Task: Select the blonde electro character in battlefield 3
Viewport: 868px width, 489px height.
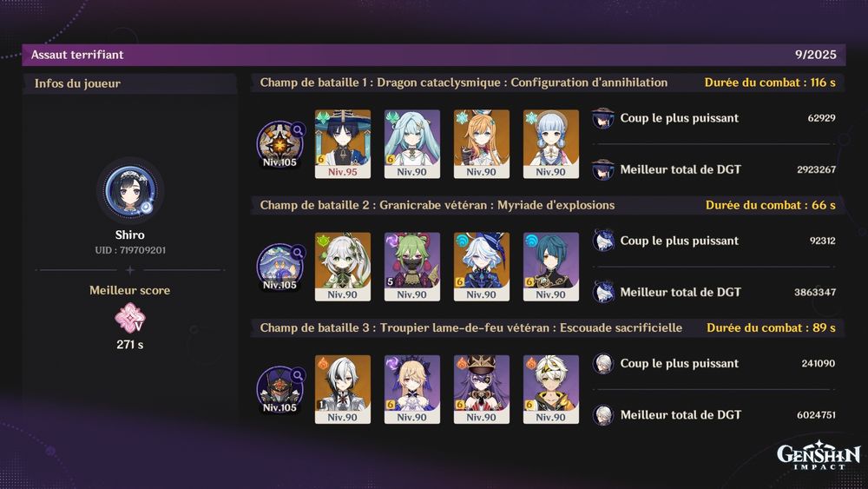Action: point(411,389)
